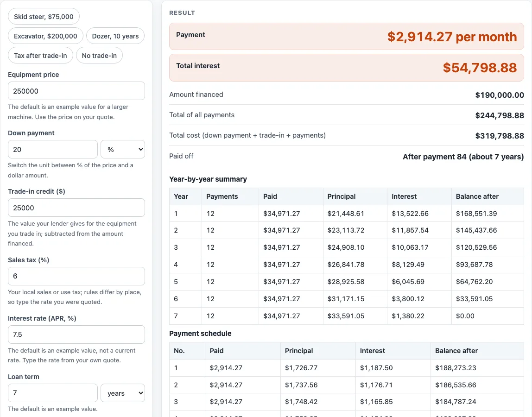Select payment 2 interest $1,176.71

click(376, 385)
